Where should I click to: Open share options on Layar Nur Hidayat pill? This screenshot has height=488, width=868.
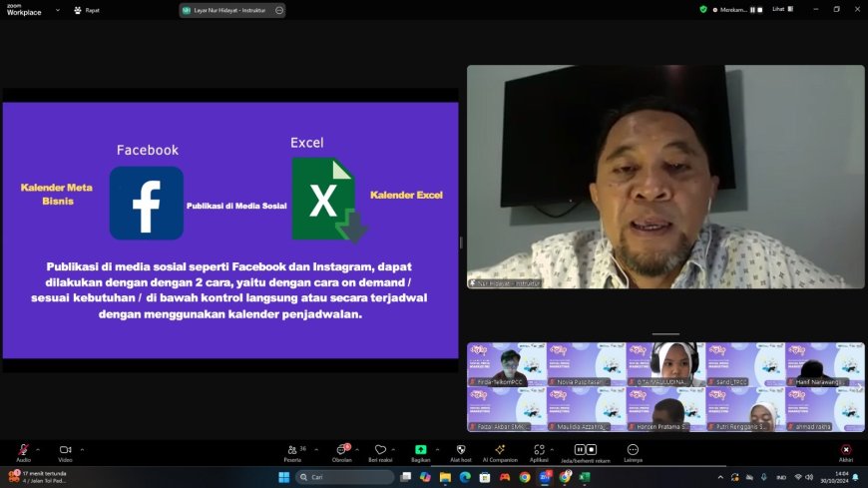(279, 10)
